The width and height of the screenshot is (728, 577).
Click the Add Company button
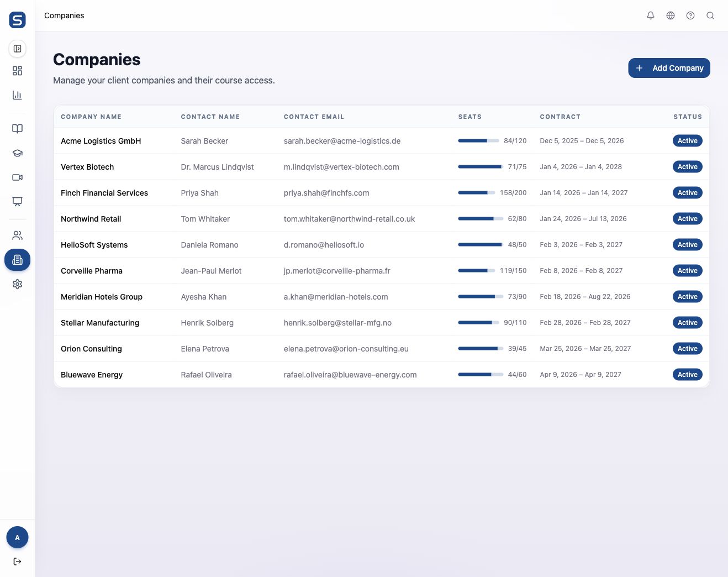pyautogui.click(x=669, y=68)
